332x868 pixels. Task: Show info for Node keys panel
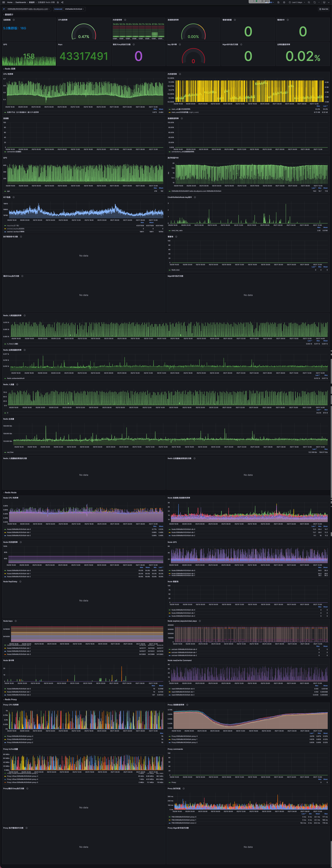click(x=16, y=621)
